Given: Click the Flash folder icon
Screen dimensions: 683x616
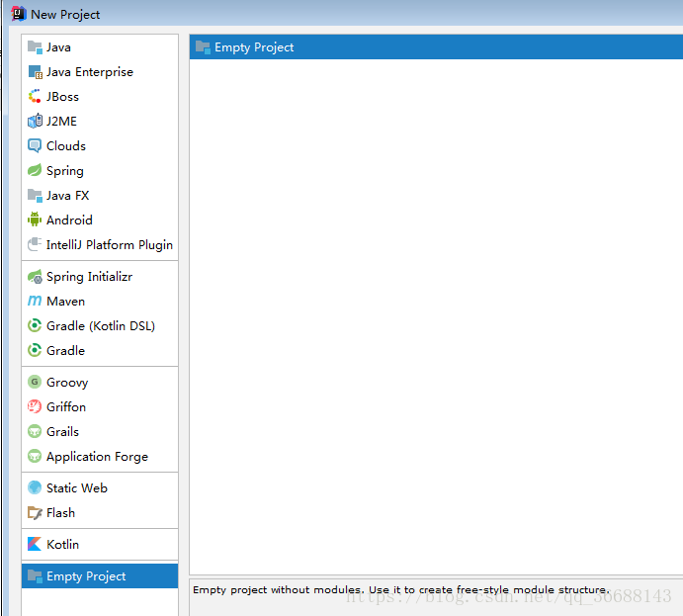Looking at the screenshot, I should 35,513.
